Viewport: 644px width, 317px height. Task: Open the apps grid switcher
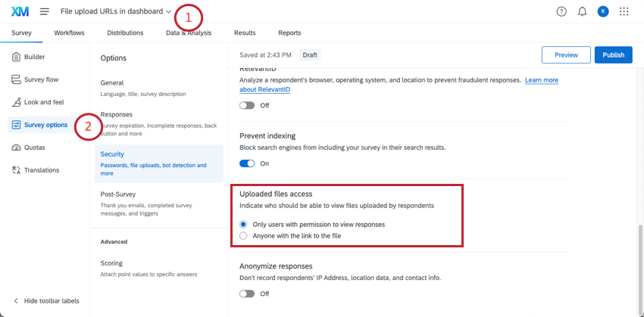(624, 11)
